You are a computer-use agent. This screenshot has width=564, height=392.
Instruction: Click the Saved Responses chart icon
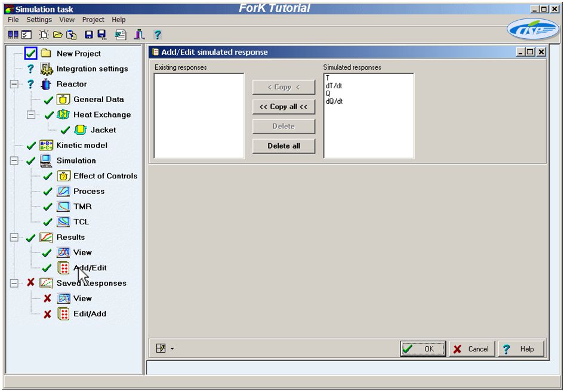[47, 283]
